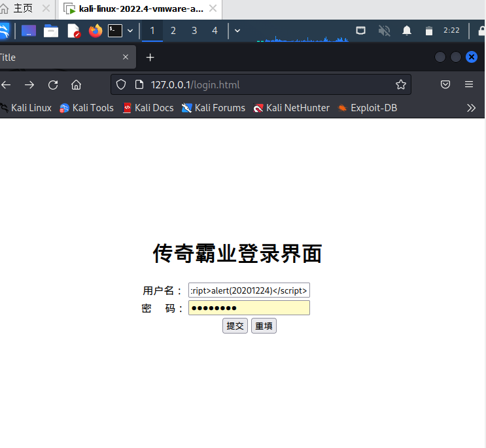Click the show desktop panel icon

[x=29, y=31]
